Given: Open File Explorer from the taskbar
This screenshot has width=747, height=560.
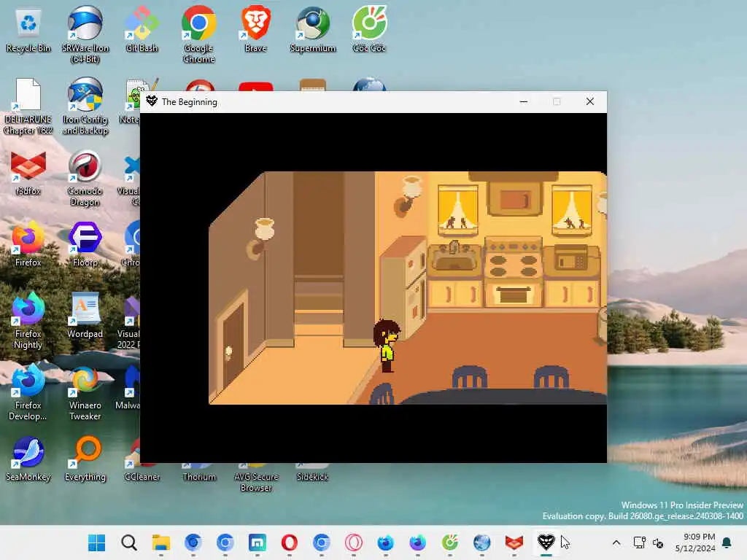Looking at the screenshot, I should [161, 542].
